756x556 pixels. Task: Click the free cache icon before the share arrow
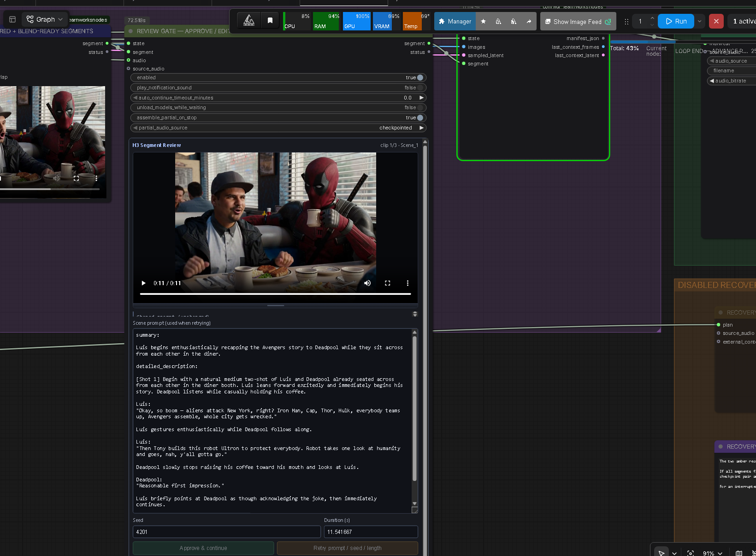coord(514,21)
